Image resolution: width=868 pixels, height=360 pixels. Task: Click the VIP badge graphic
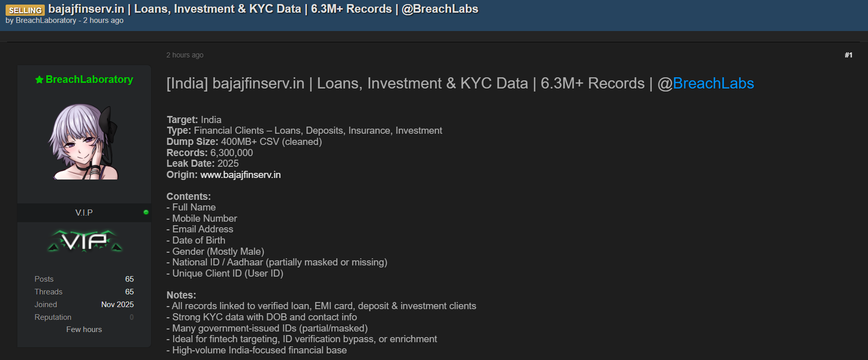click(85, 241)
